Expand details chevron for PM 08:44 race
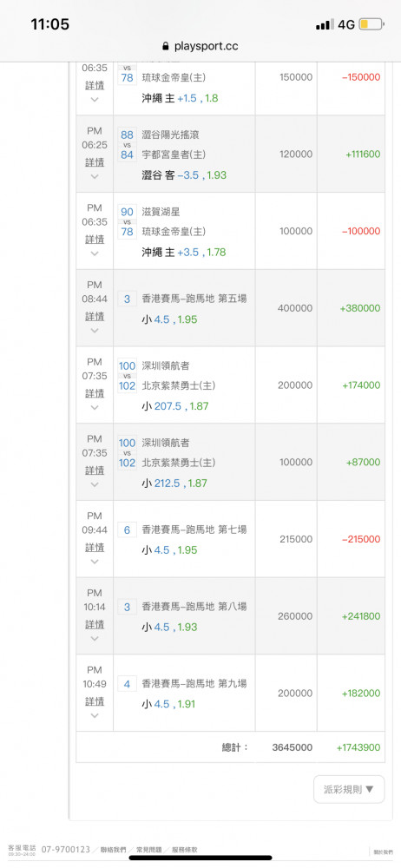This screenshot has height=868, width=401. 94,331
